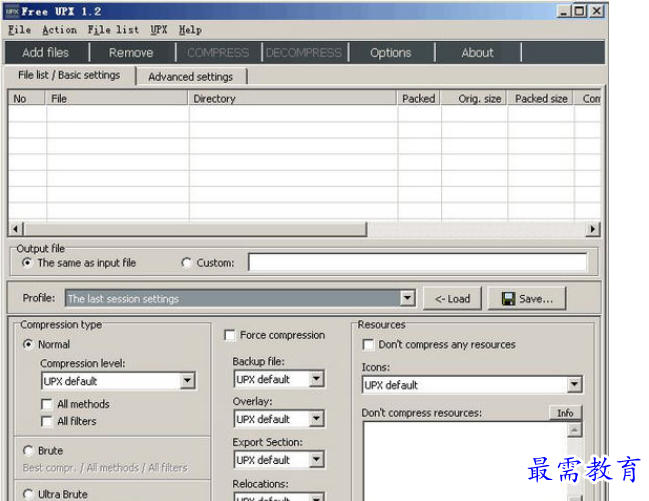Open Options from the toolbar

pos(391,53)
